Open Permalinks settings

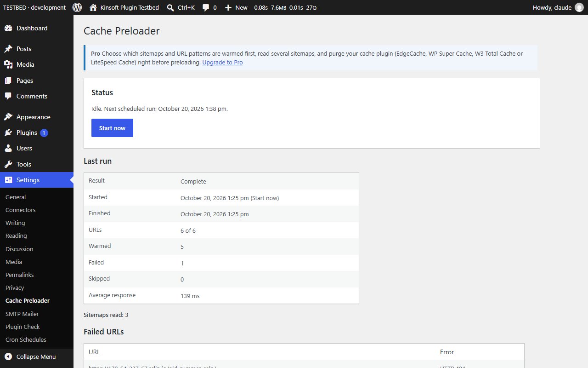click(x=20, y=275)
